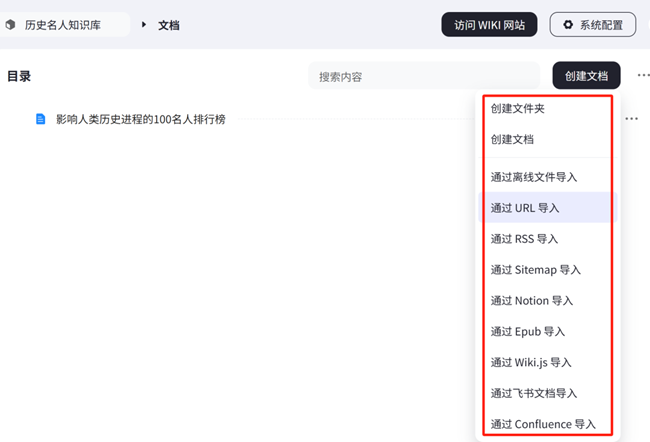Select 通过 Sitemap 导入 option

548,270
